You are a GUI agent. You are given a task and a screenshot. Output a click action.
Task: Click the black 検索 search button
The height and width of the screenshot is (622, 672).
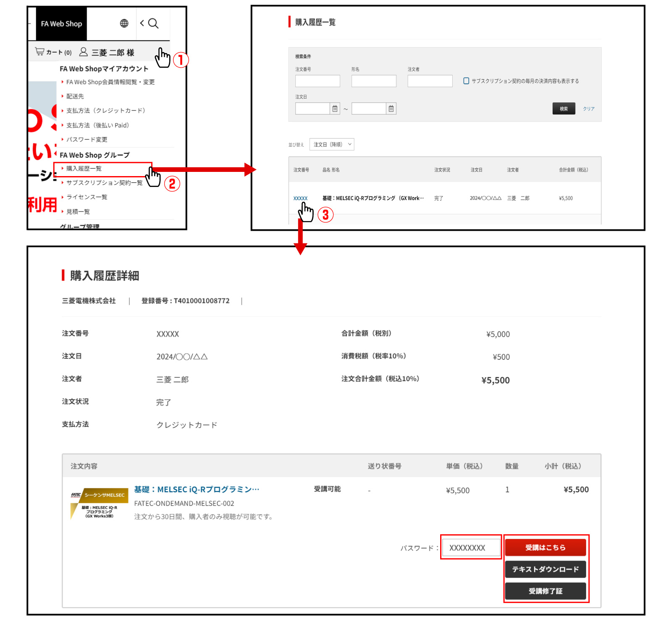point(564,109)
